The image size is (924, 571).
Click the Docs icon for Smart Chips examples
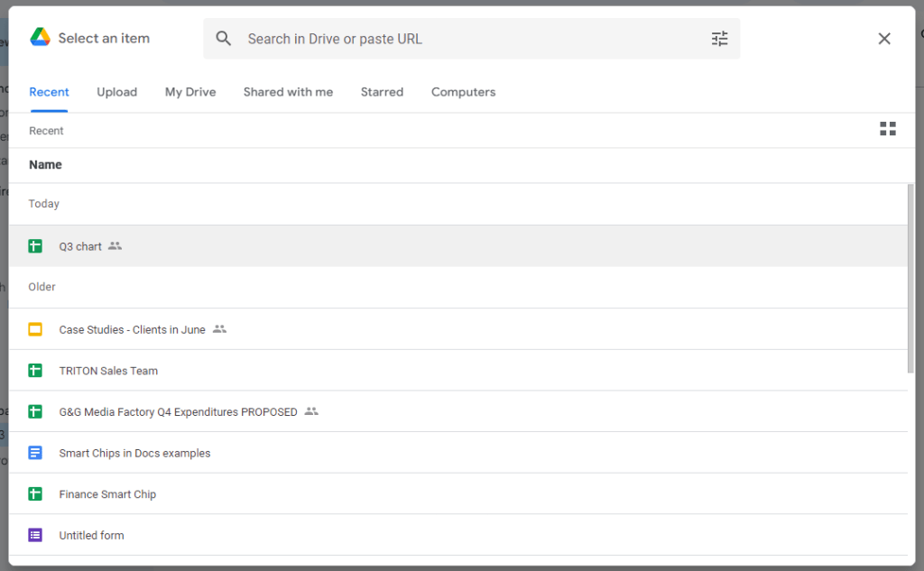click(x=35, y=453)
